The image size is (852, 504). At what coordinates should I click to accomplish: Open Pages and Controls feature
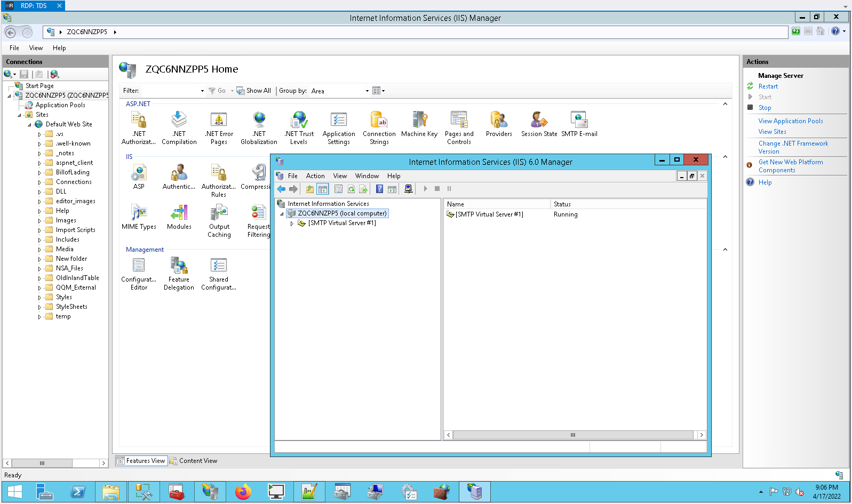tap(459, 128)
